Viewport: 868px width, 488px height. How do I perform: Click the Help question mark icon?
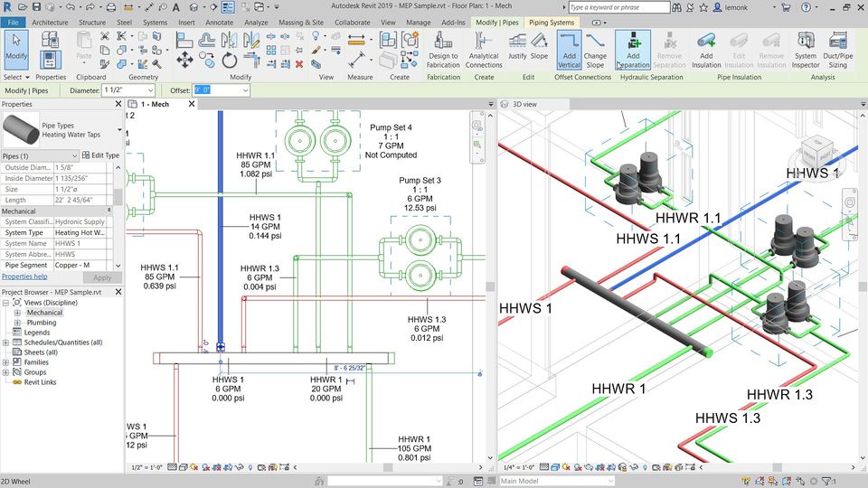[x=806, y=7]
